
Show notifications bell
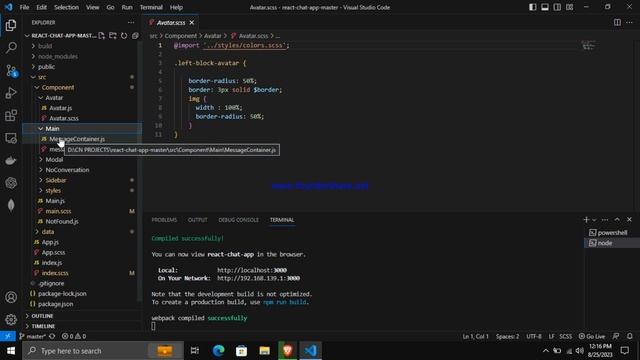coord(629,336)
